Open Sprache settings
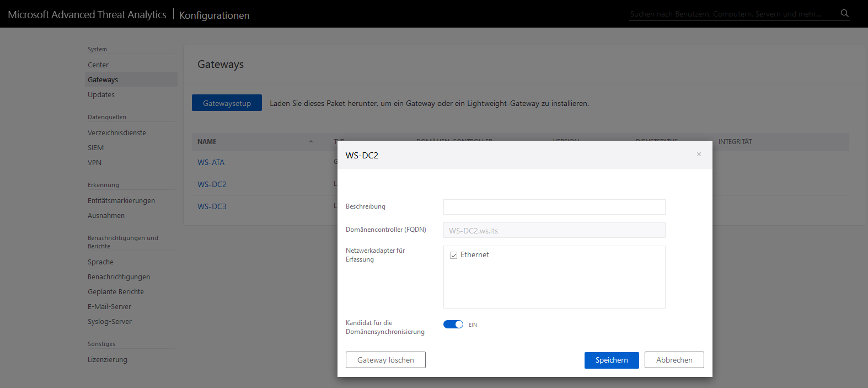The width and height of the screenshot is (868, 388). click(100, 262)
